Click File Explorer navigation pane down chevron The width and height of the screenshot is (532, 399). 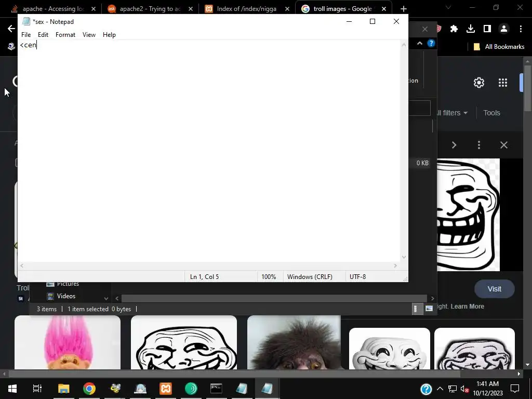[106, 299]
